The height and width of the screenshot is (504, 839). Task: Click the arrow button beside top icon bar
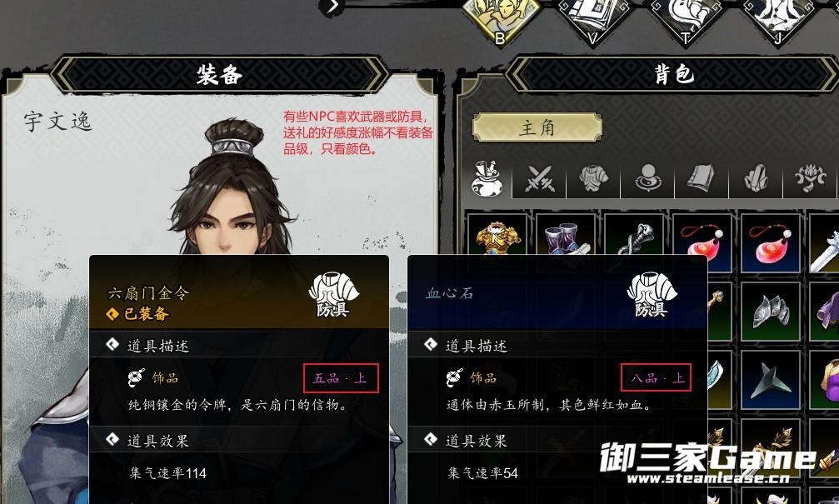coord(332,7)
